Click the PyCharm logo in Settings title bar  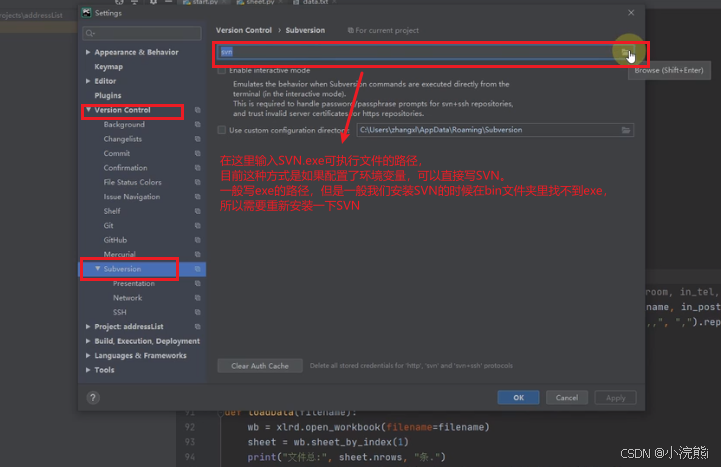click(x=86, y=13)
